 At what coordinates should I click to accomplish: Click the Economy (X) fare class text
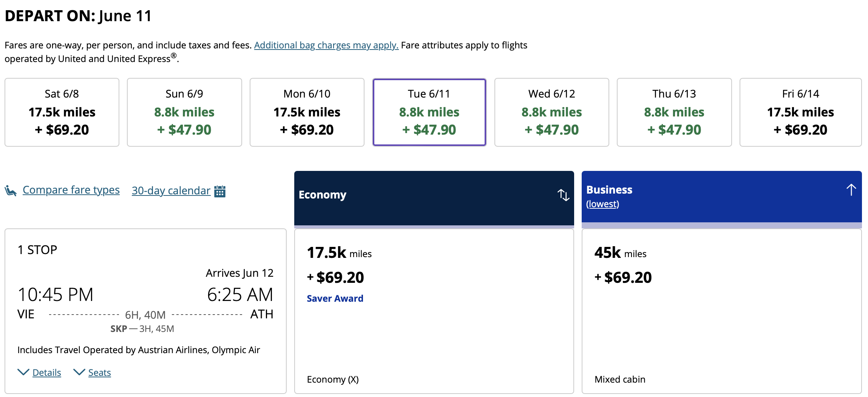click(x=333, y=380)
